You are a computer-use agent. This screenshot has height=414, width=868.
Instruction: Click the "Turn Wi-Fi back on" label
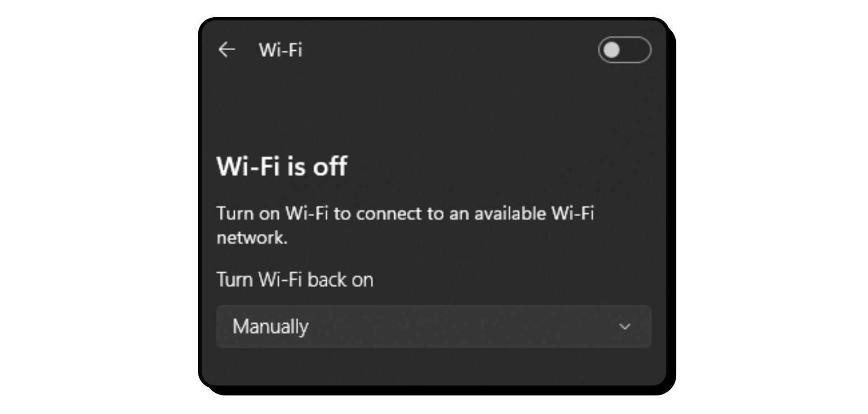pyautogui.click(x=295, y=280)
